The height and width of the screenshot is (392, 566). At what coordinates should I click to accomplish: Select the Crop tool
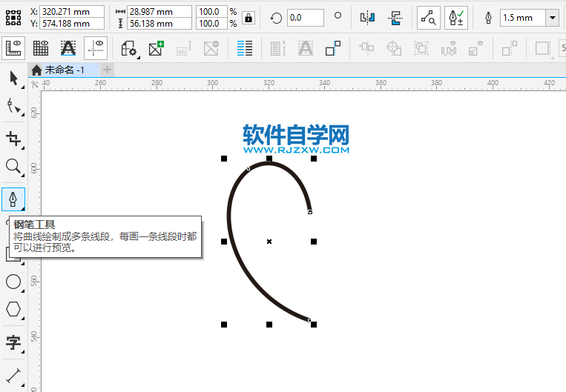(x=13, y=139)
